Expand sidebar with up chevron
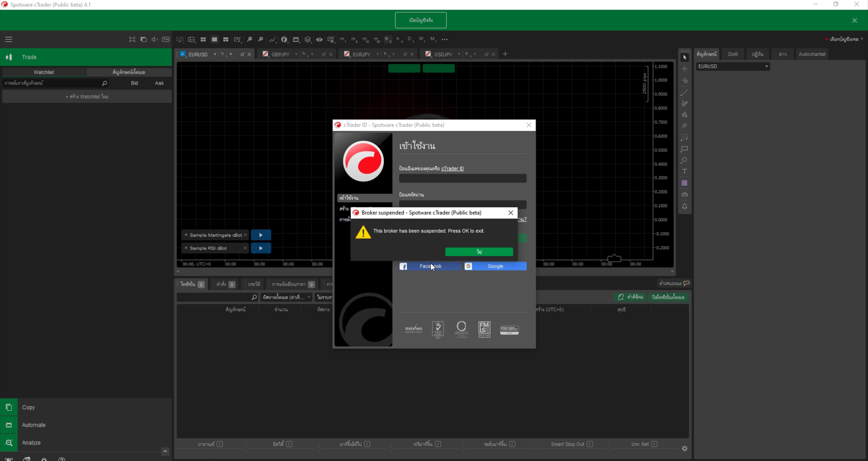This screenshot has width=868, height=461. (165, 451)
